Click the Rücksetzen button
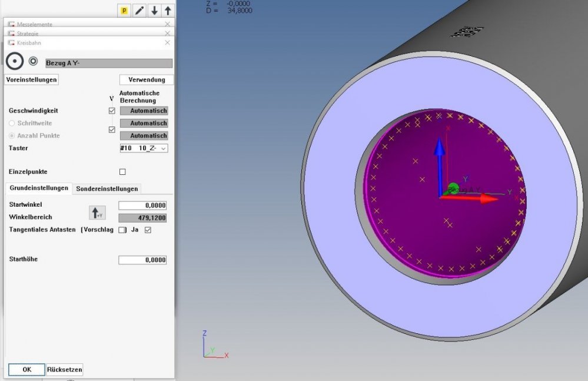 (x=65, y=369)
